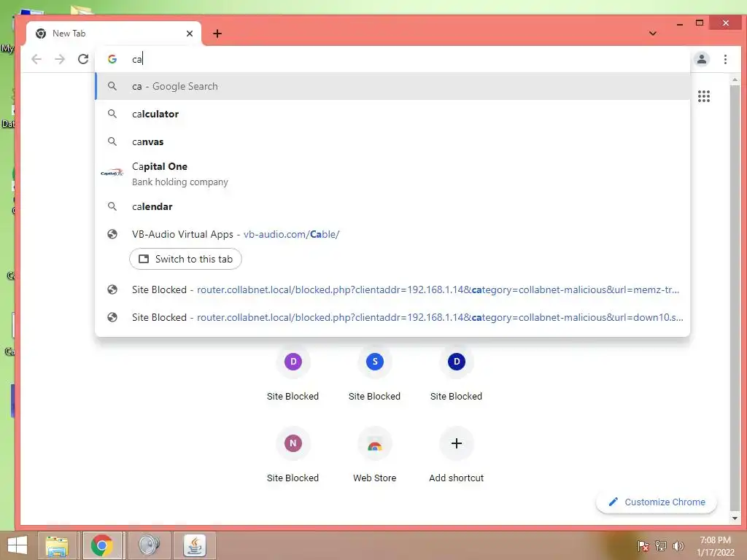The width and height of the screenshot is (747, 560).
Task: Open the Windows Start button
Action: coord(18,545)
